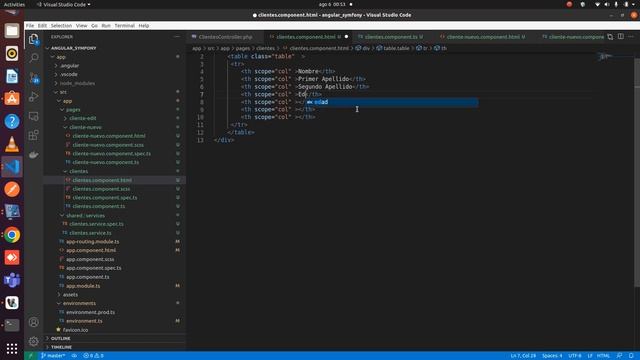Show applications grid in the dock
The image size is (640, 360).
tap(12, 348)
